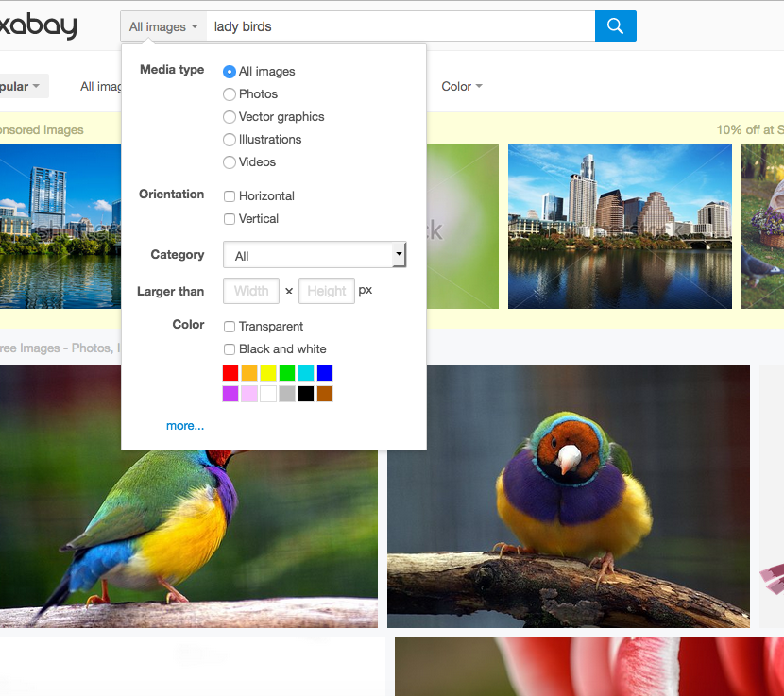The width and height of the screenshot is (784, 696).
Task: Pick the yellow color swatch
Action: pyautogui.click(x=268, y=373)
